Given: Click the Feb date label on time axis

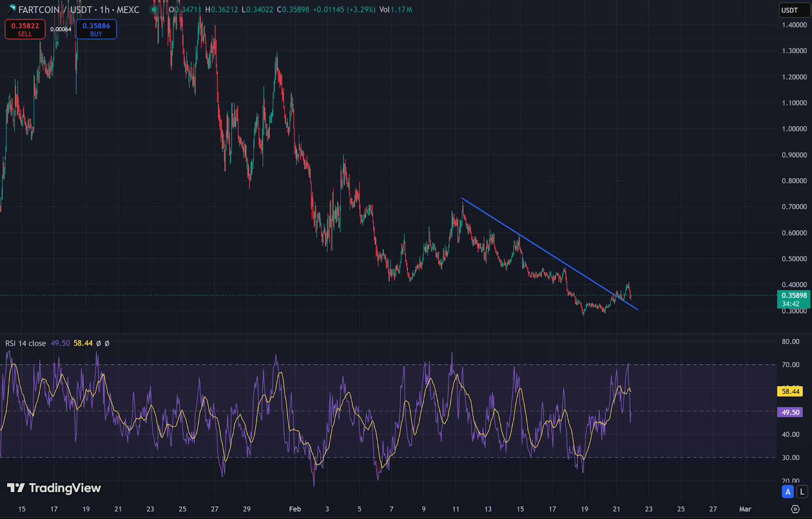Looking at the screenshot, I should point(295,509).
